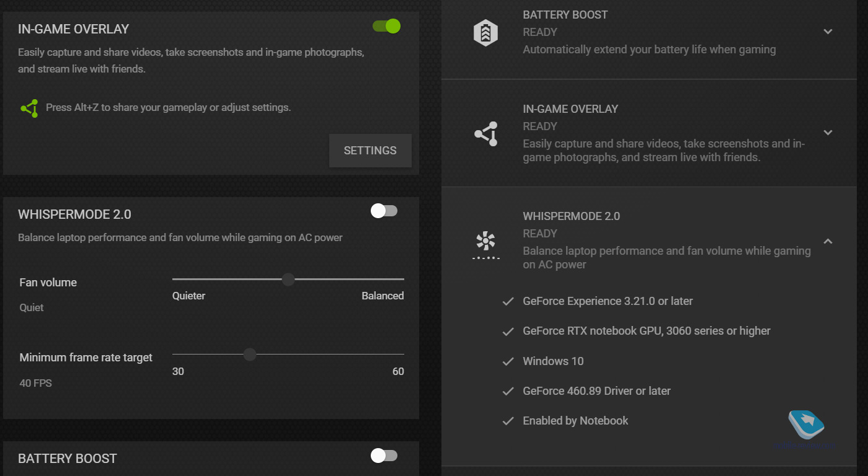
Task: Click checkmark beside GeForce RTX notebook GPU requirement
Action: (508, 332)
